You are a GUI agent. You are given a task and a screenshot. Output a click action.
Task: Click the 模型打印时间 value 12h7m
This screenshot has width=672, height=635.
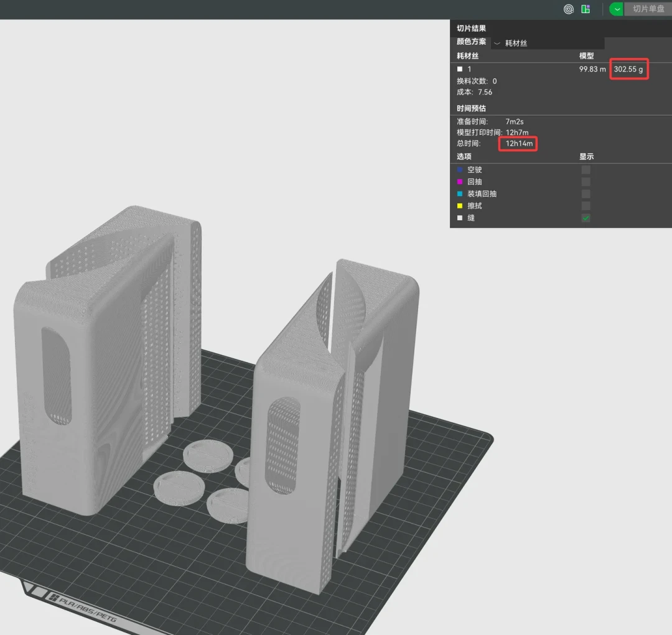(517, 132)
